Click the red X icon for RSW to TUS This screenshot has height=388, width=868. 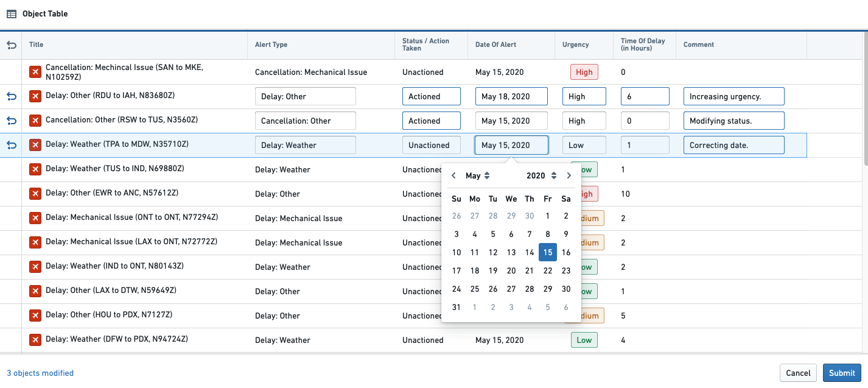(x=35, y=121)
